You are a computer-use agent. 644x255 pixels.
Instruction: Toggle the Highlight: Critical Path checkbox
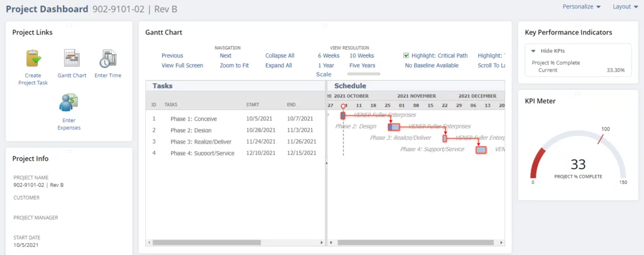point(406,55)
